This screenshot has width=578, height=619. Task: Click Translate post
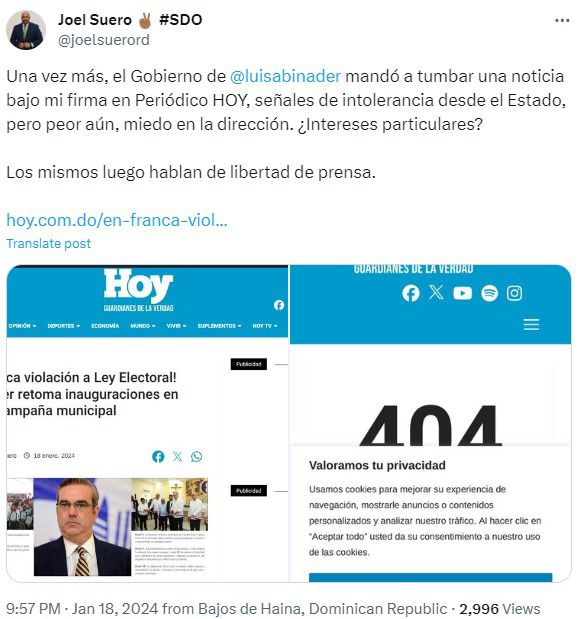point(49,244)
